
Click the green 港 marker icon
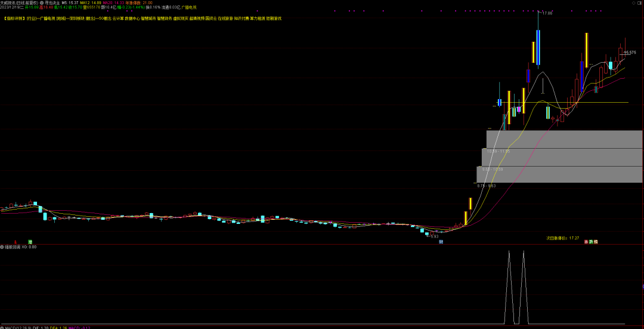(30, 242)
